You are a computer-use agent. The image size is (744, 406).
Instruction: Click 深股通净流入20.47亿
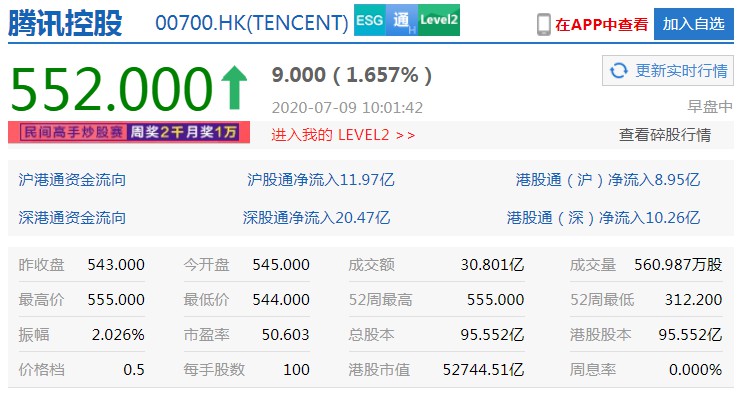(x=316, y=218)
